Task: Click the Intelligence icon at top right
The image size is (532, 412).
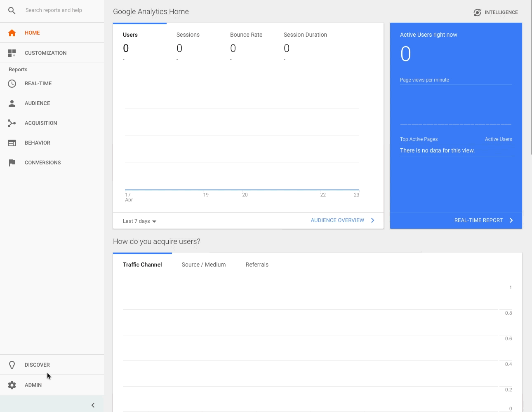Action: pos(477,12)
